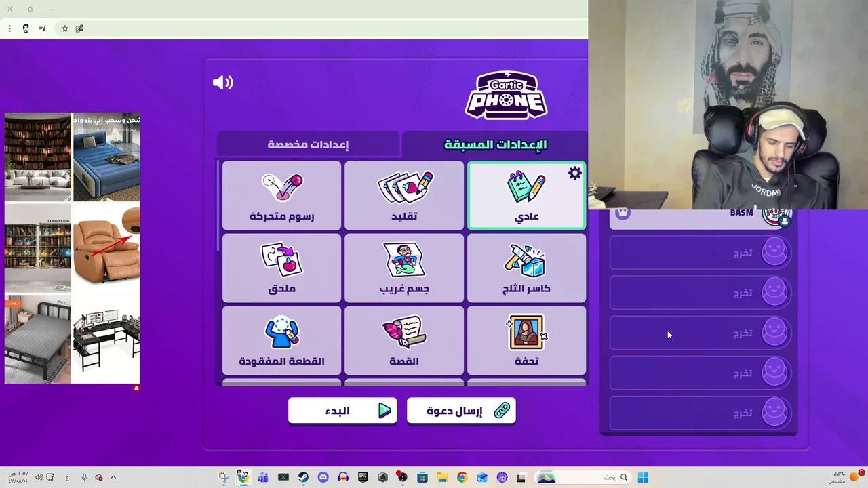Click the microphone tray icon
Image resolution: width=868 pixels, height=488 pixels.
[84, 477]
